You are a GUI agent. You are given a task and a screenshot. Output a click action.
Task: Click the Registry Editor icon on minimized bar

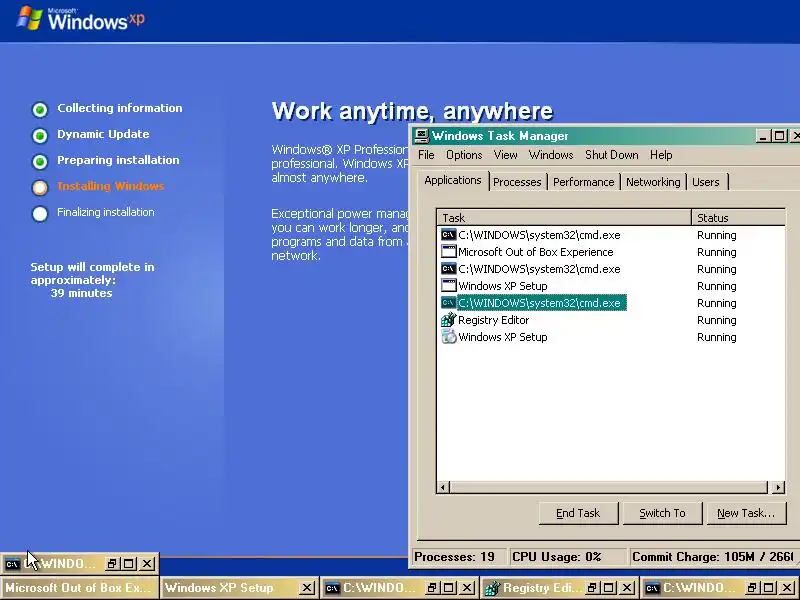(x=492, y=588)
